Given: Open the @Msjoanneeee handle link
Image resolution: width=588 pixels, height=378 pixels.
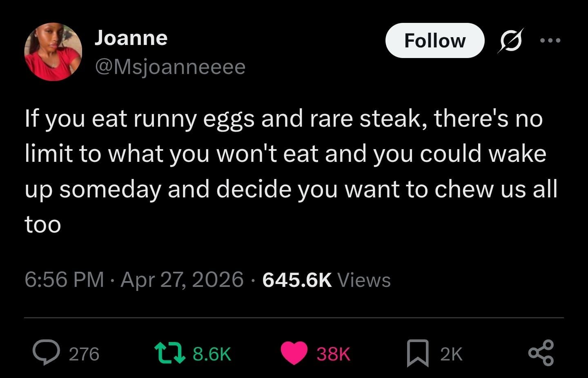Looking at the screenshot, I should [x=170, y=67].
